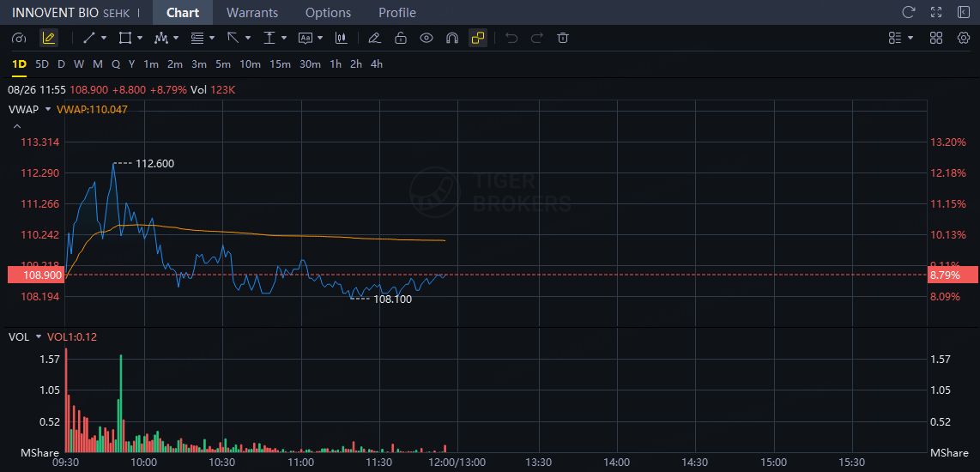Image resolution: width=980 pixels, height=472 pixels.
Task: Switch to monthly M period
Action: tap(98, 64)
